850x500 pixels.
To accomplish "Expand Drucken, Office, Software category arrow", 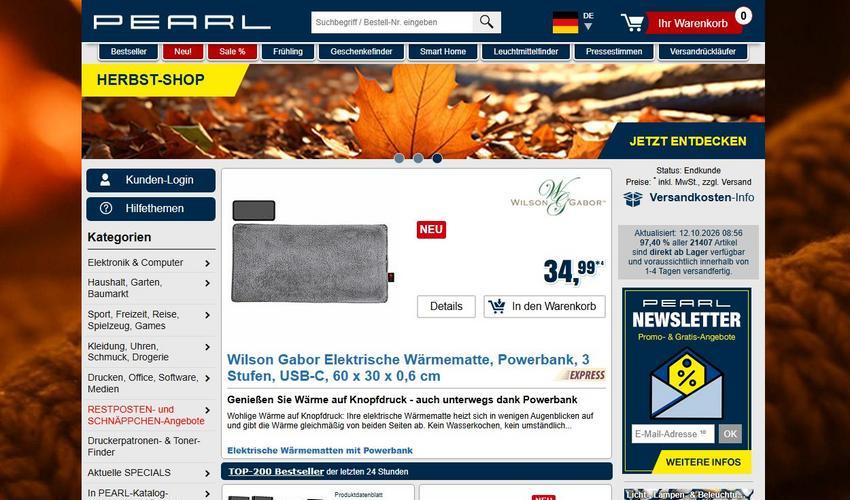I will coord(208,379).
